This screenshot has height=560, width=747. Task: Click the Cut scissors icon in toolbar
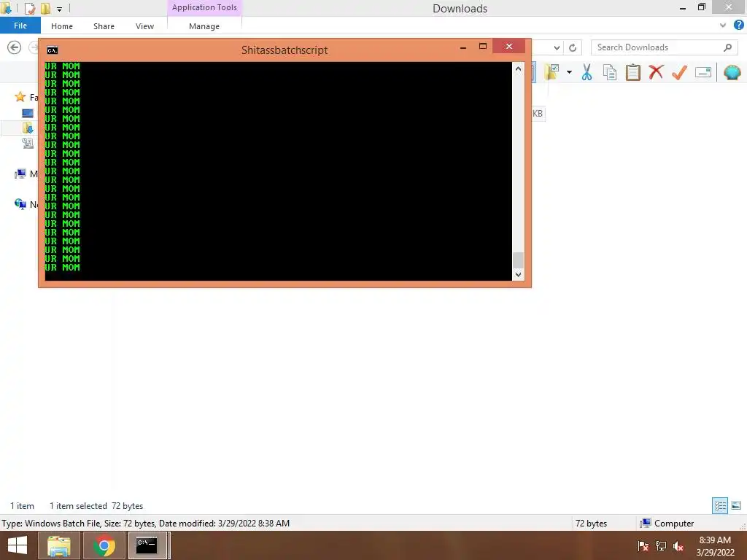coord(587,72)
